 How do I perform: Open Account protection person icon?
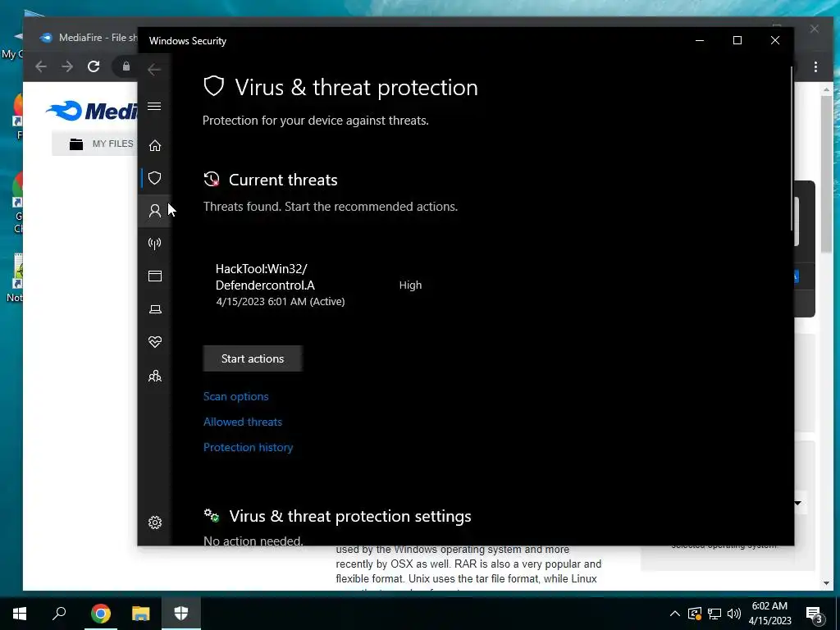tap(155, 211)
